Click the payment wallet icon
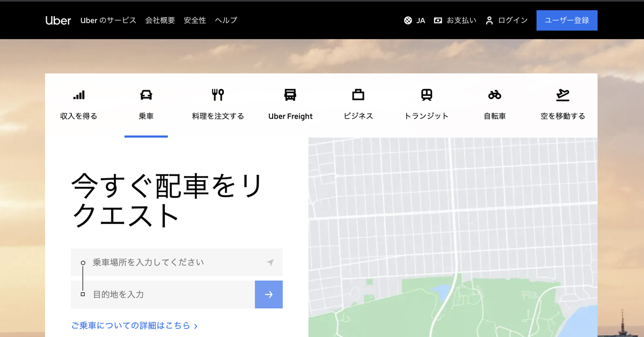644x337 pixels. pyautogui.click(x=438, y=20)
